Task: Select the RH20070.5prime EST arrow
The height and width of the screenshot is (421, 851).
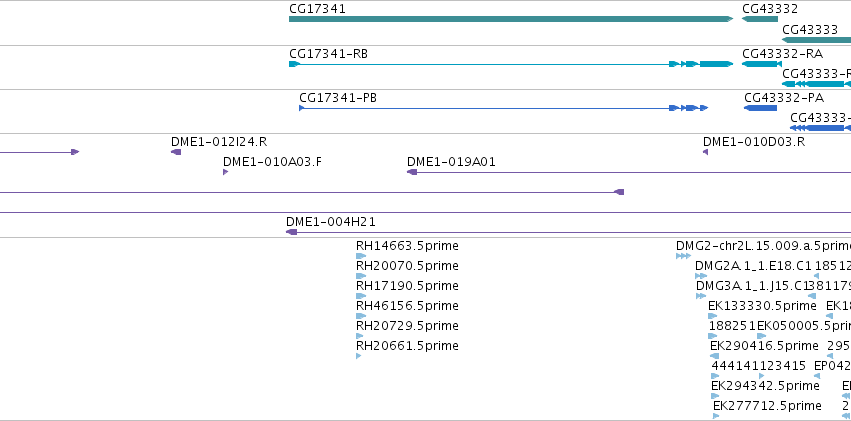Action: [361, 276]
